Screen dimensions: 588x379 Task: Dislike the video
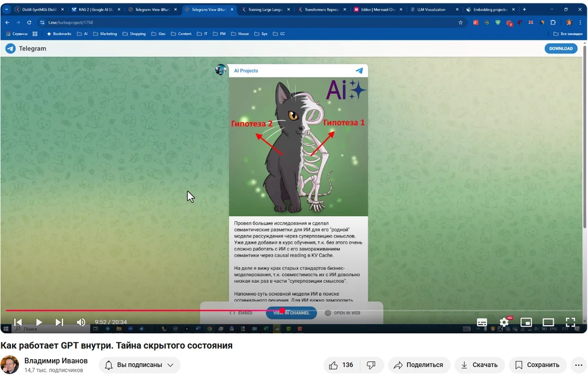point(372,365)
